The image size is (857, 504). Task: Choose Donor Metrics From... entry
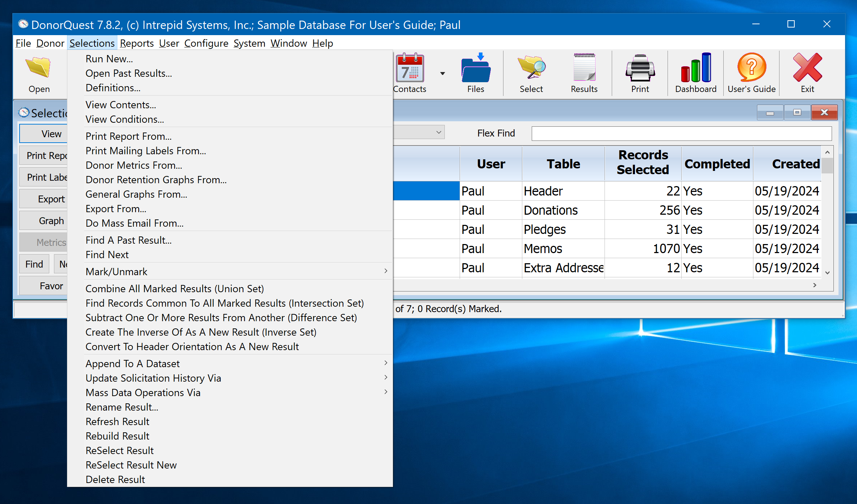pyautogui.click(x=230, y=165)
